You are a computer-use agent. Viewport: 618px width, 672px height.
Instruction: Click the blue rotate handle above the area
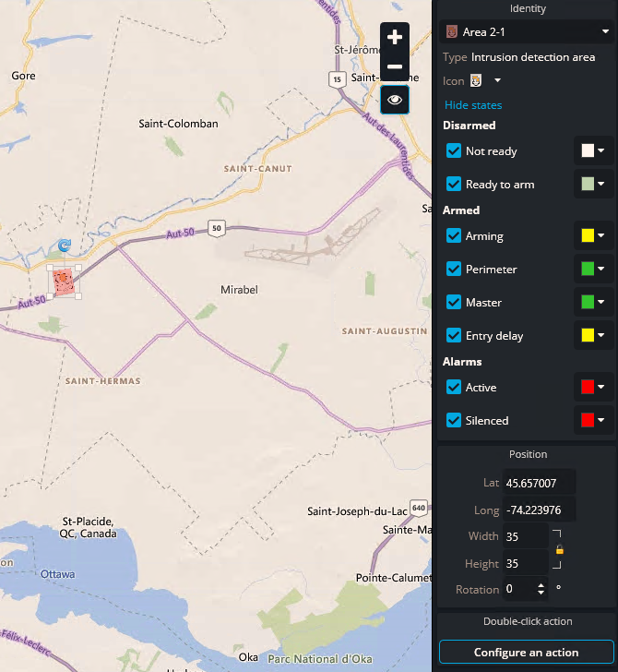pyautogui.click(x=64, y=245)
